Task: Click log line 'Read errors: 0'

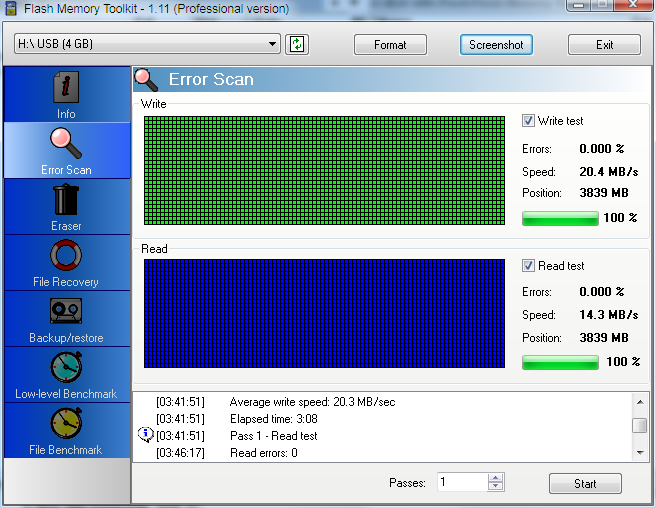Action: [x=264, y=453]
